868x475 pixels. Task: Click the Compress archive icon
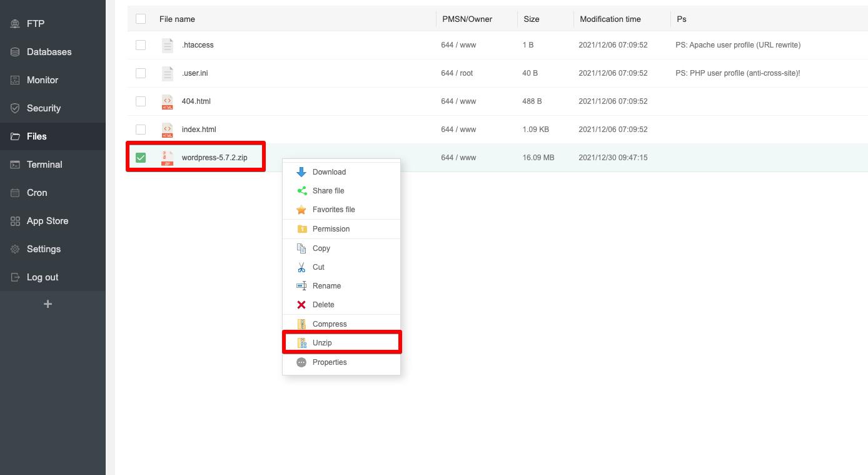coord(301,324)
